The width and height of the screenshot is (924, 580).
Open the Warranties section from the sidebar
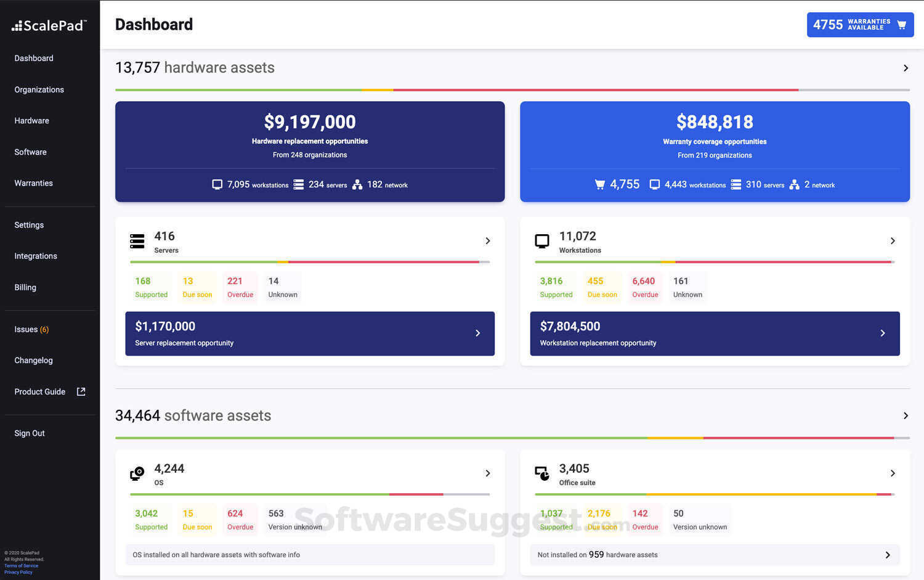pos(33,183)
